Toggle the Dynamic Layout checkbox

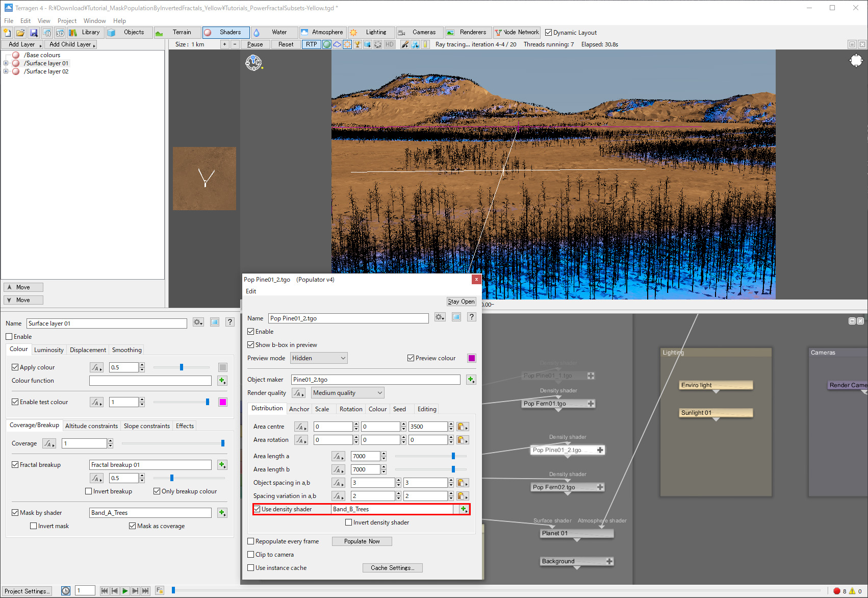pyautogui.click(x=549, y=33)
